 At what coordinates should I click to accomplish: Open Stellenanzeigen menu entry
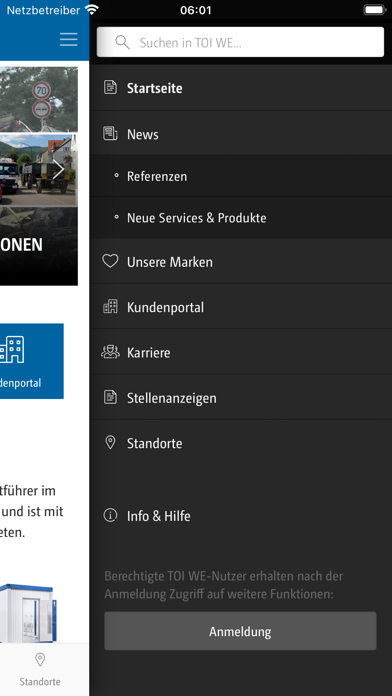(241, 398)
